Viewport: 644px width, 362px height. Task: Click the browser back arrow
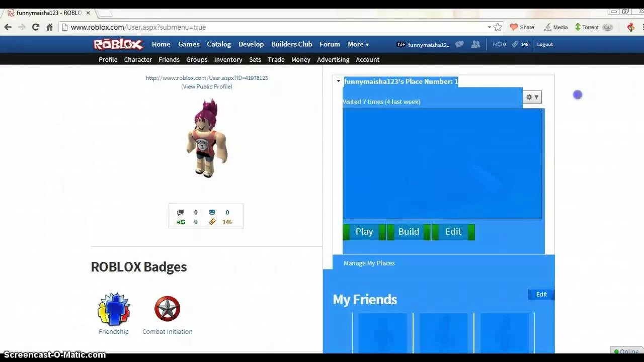pos(8,27)
